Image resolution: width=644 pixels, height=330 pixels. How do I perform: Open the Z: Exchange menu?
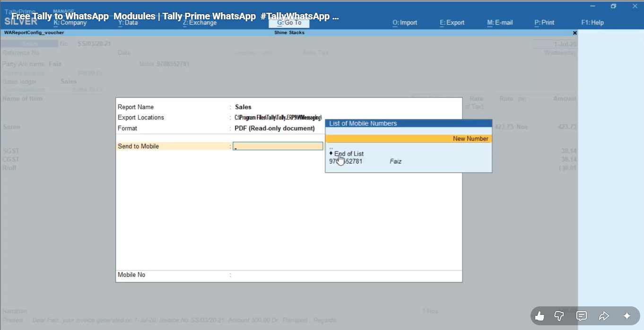point(200,23)
